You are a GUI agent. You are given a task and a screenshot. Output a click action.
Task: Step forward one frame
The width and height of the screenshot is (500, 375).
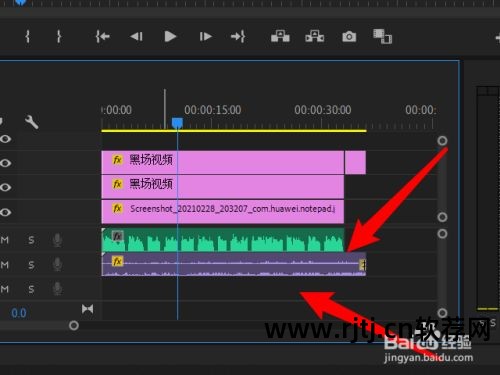click(x=205, y=36)
